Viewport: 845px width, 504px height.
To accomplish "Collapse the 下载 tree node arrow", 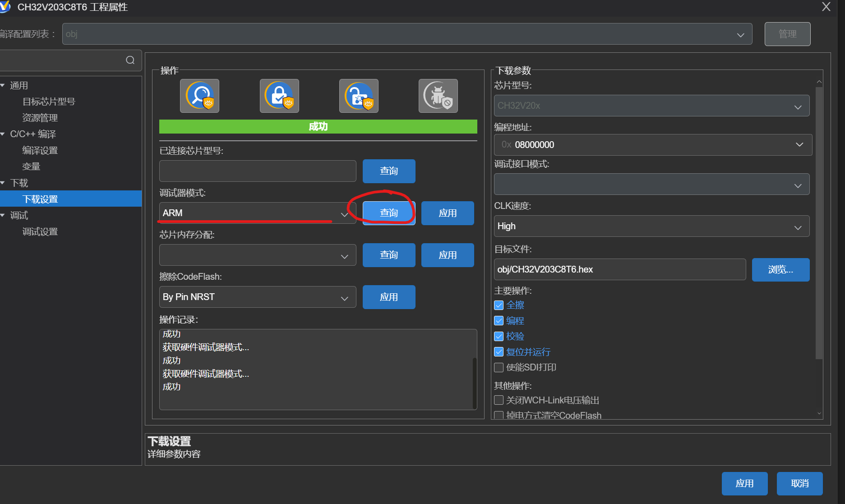I will tap(3, 183).
